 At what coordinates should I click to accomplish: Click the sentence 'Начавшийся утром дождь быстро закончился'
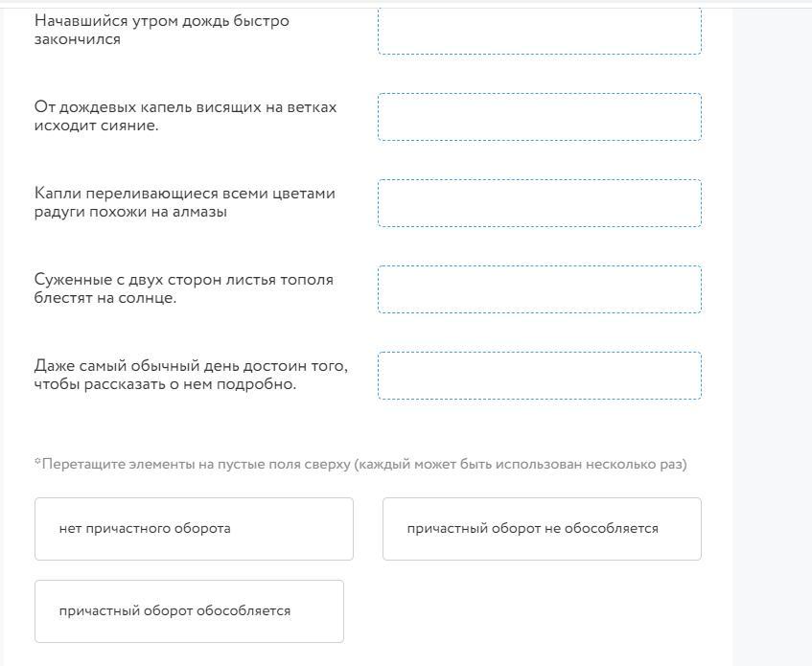[162, 30]
